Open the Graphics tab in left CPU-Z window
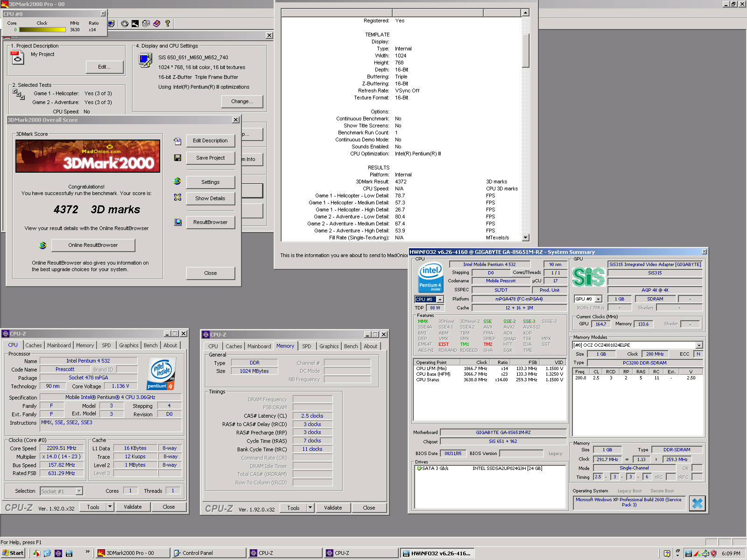 tap(129, 345)
